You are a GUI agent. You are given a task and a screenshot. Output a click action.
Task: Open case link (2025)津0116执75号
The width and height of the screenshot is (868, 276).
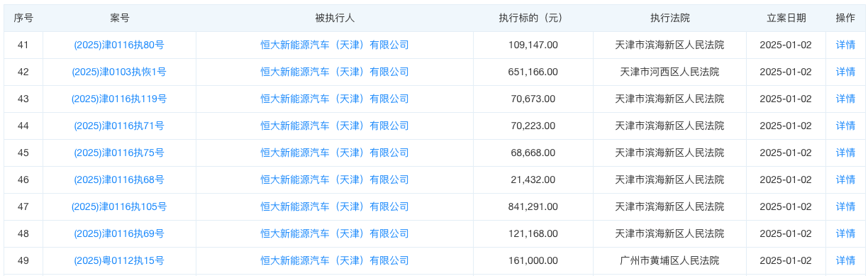[x=119, y=153]
